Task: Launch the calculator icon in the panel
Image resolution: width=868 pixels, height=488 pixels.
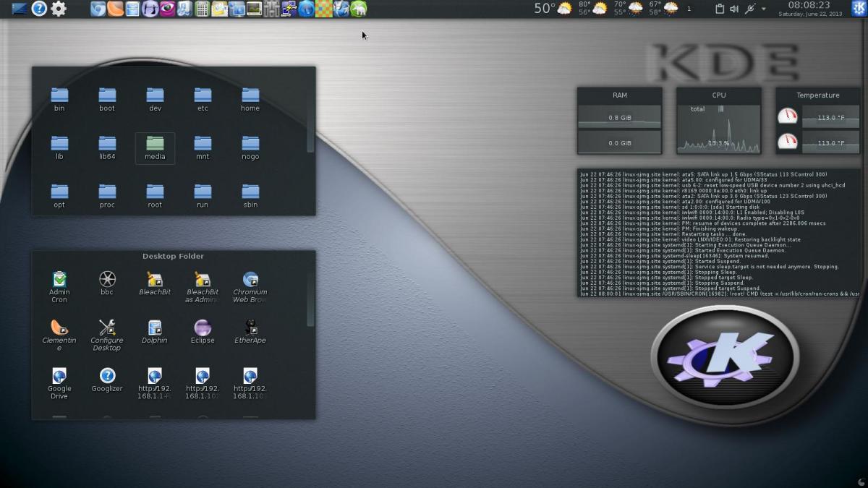Action: coord(202,9)
